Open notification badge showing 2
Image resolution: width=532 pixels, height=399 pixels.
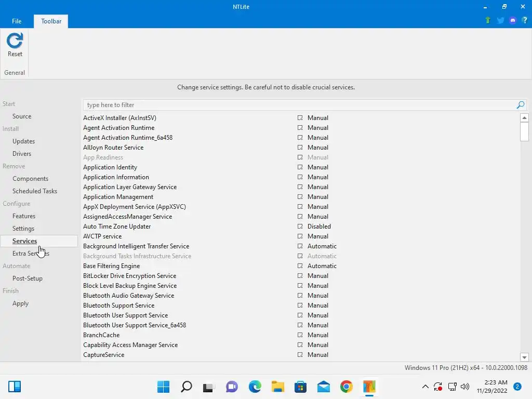click(517, 387)
